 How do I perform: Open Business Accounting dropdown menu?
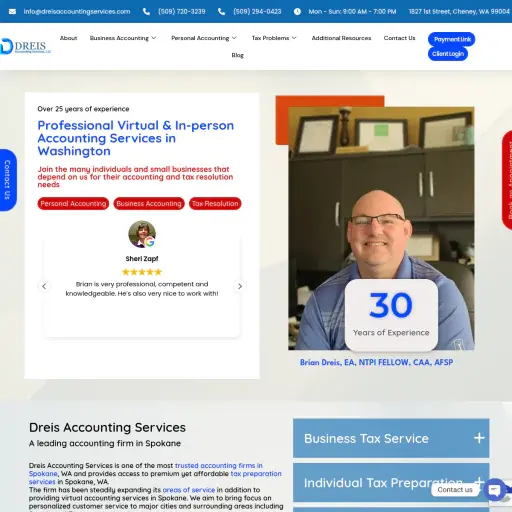[x=123, y=38]
